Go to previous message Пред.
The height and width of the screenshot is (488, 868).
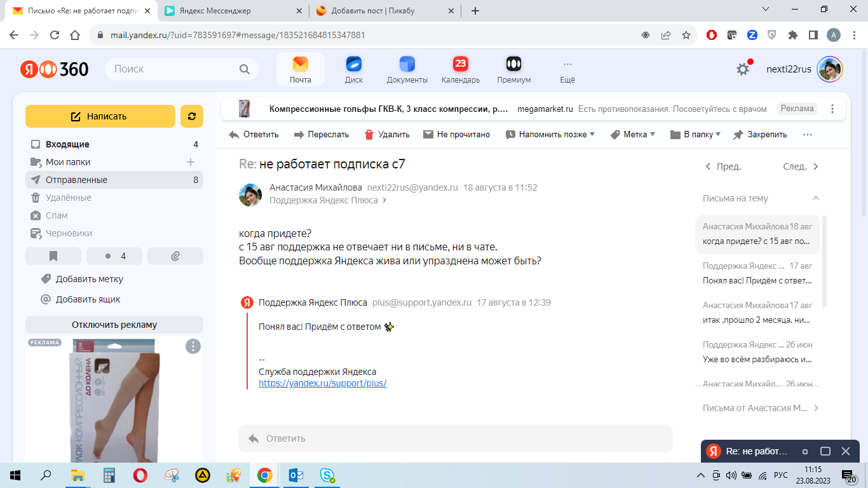tap(723, 166)
